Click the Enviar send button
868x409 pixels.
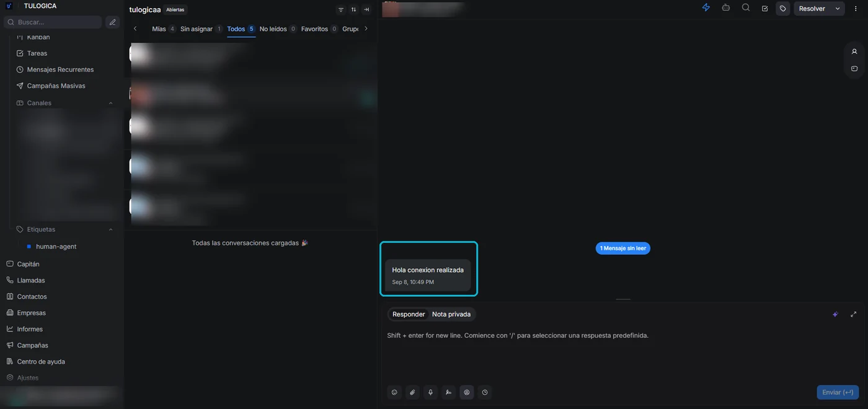838,392
